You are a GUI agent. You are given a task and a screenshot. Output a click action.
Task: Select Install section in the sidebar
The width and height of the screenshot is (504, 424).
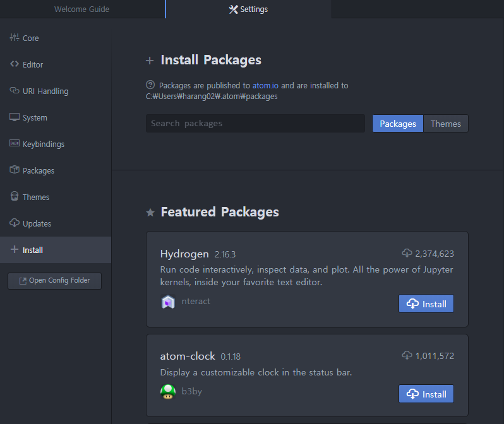click(x=56, y=250)
